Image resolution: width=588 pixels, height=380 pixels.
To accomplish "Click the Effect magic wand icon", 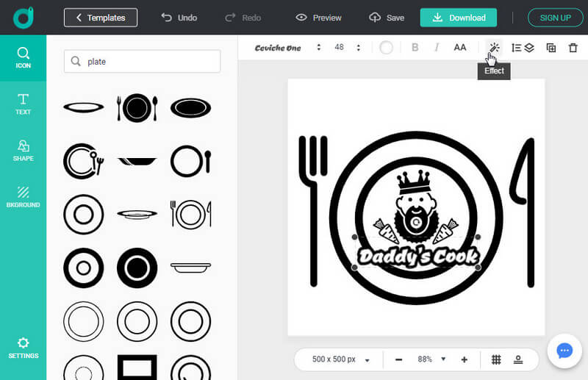I will click(x=494, y=48).
